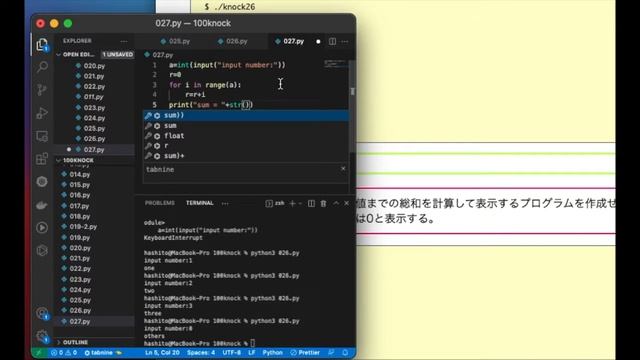Click Prettier status bar item

pyautogui.click(x=305, y=353)
